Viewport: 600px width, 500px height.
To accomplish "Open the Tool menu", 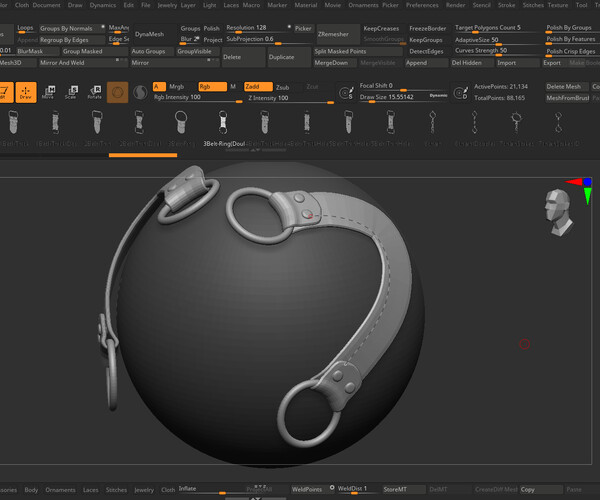I will tap(581, 5).
